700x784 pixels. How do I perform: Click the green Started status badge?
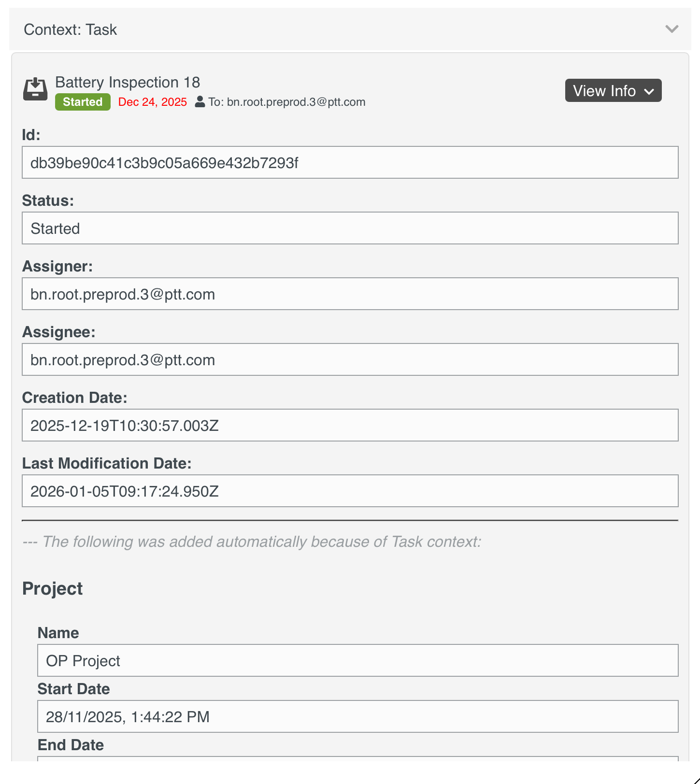[x=83, y=102]
